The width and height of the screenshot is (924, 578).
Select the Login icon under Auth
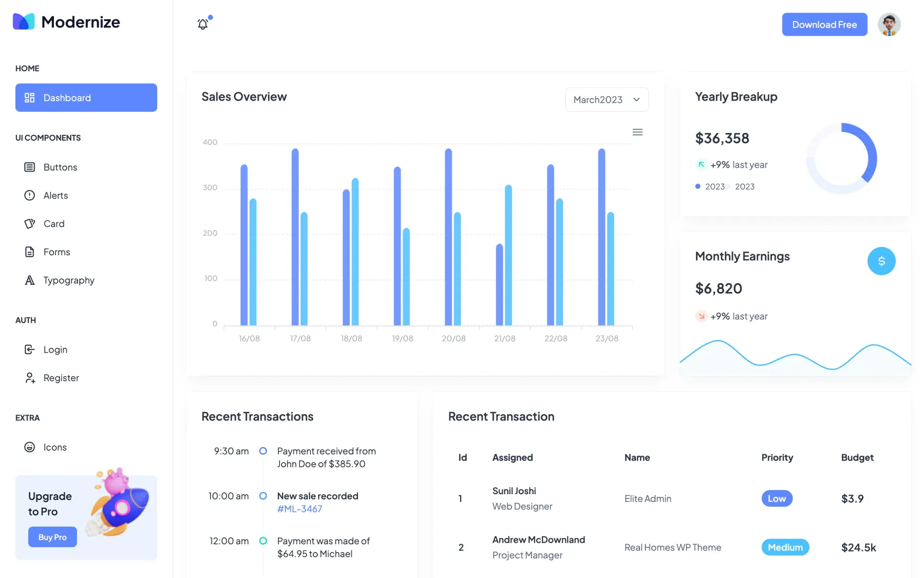pyautogui.click(x=29, y=349)
